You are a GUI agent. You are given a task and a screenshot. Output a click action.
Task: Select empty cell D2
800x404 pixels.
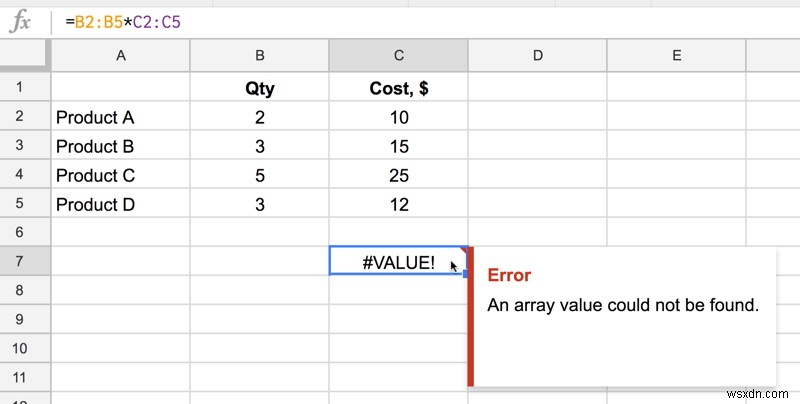click(x=537, y=116)
